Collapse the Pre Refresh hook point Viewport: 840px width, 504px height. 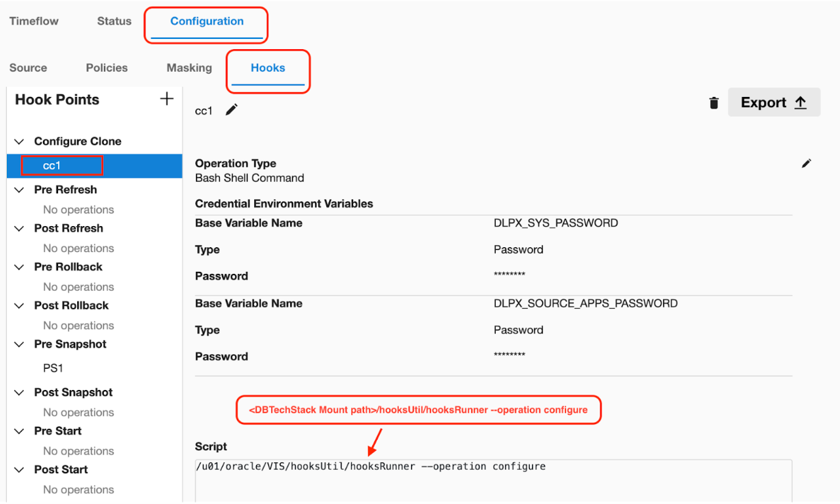point(19,190)
